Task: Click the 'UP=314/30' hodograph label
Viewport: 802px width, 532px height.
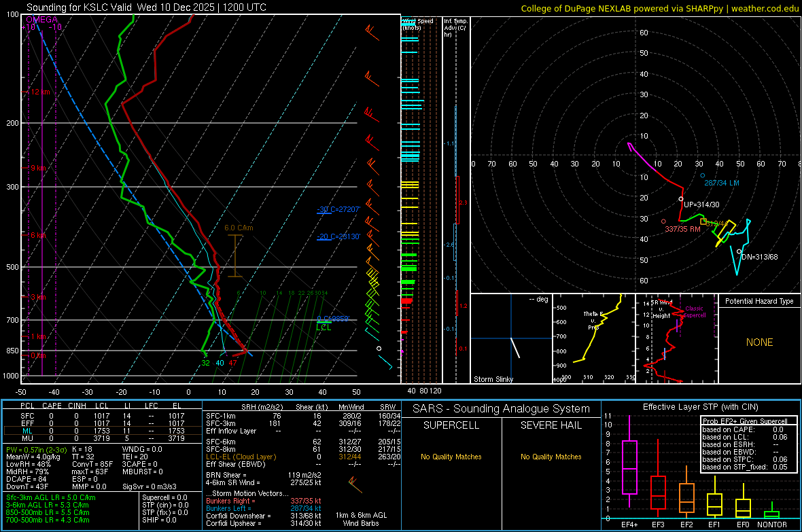Action: tap(701, 205)
